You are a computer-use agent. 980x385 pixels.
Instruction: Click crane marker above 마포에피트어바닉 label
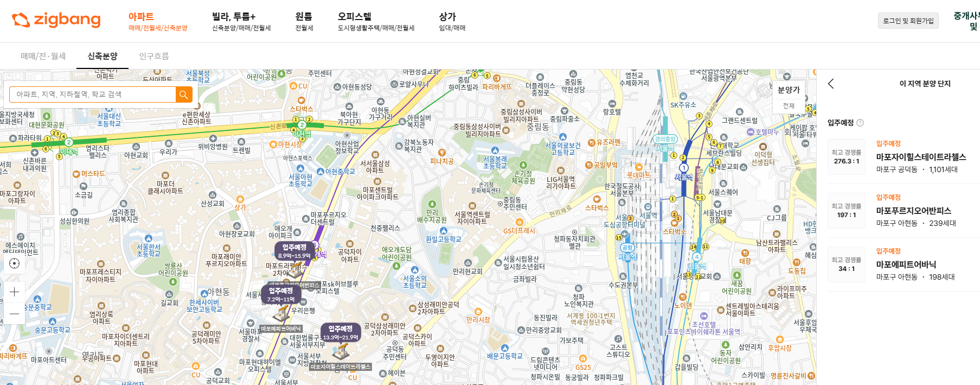281,313
